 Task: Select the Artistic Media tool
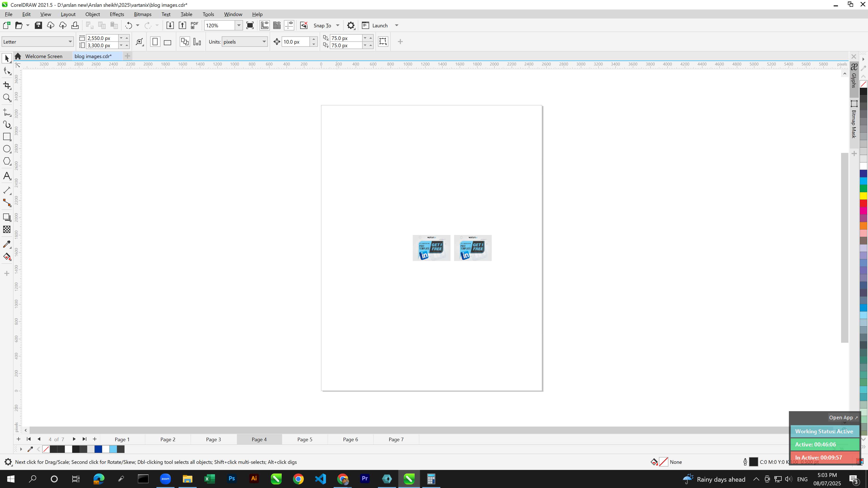click(x=7, y=125)
